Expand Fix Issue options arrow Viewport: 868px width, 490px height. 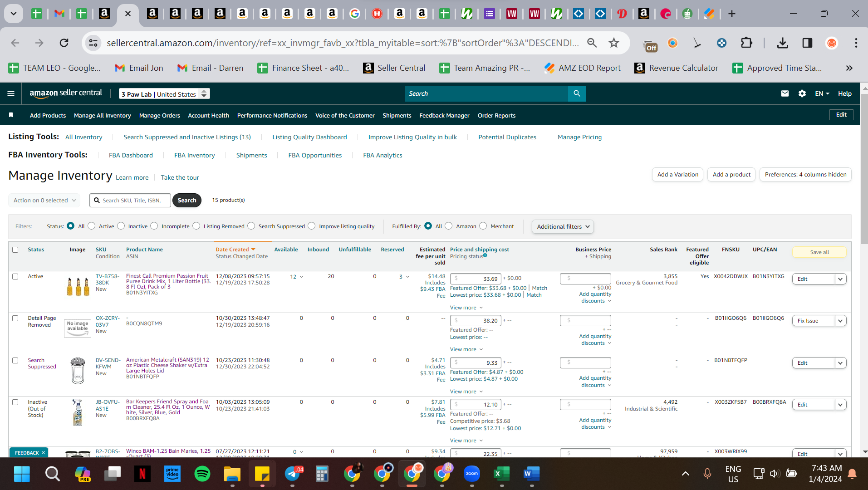tap(841, 321)
